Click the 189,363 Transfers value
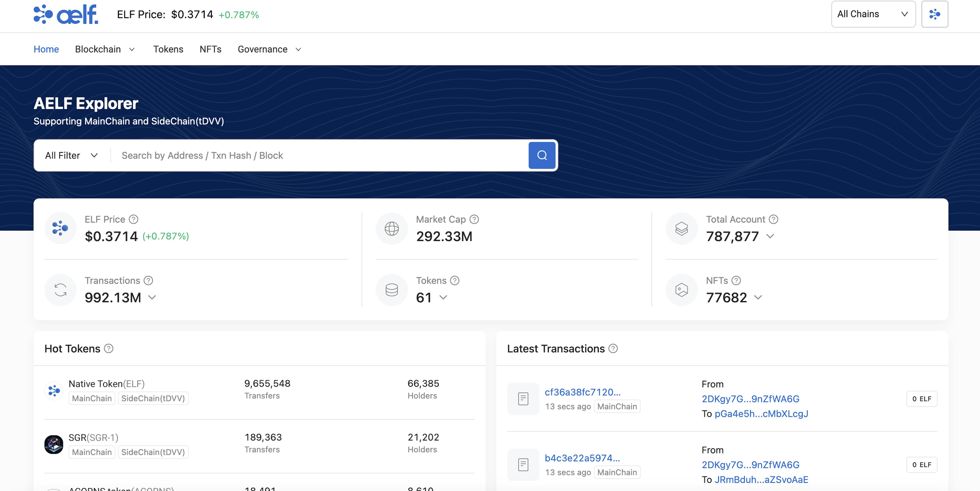Image resolution: width=980 pixels, height=491 pixels. [263, 437]
